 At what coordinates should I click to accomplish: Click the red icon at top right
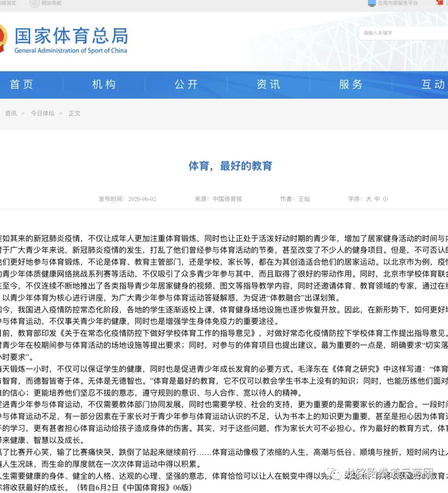click(439, 3)
